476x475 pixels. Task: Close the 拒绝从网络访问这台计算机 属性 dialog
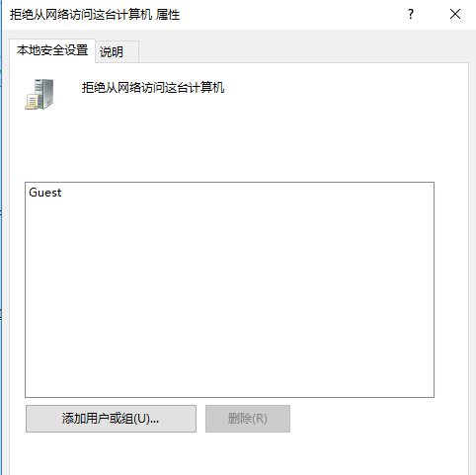[455, 14]
